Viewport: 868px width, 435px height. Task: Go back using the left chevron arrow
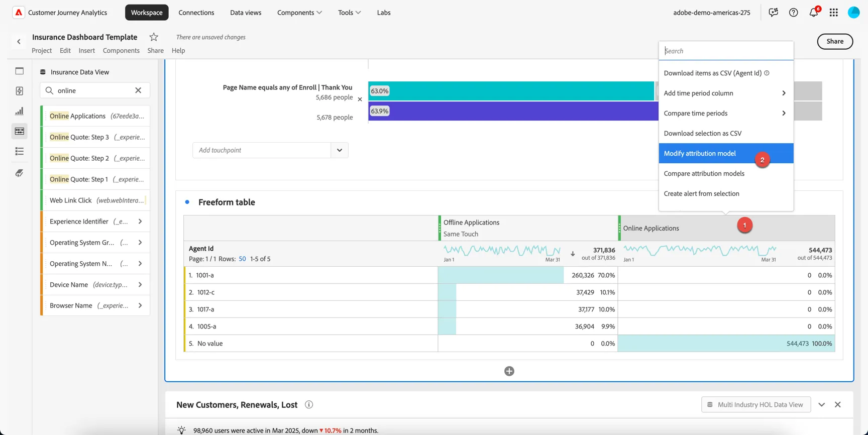[19, 42]
